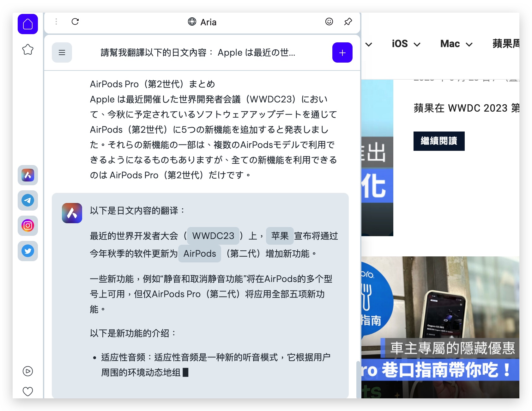Open Aria panel three-dot options
This screenshot has width=532, height=411.
point(56,21)
